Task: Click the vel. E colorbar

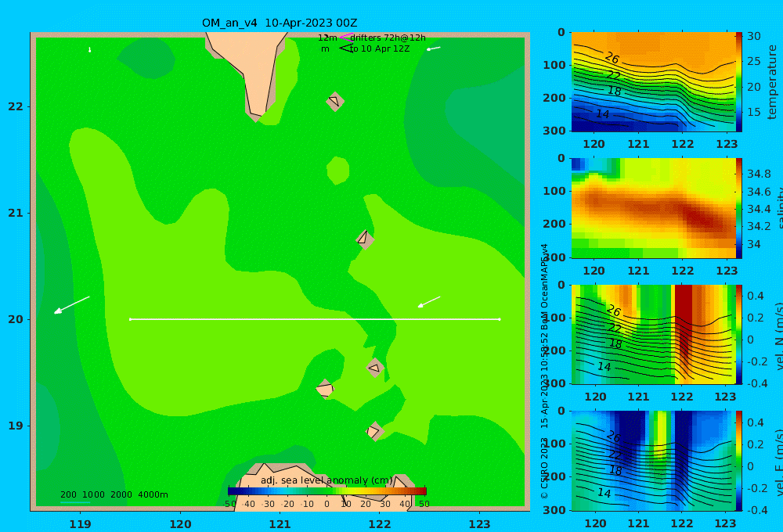Action: [738, 461]
